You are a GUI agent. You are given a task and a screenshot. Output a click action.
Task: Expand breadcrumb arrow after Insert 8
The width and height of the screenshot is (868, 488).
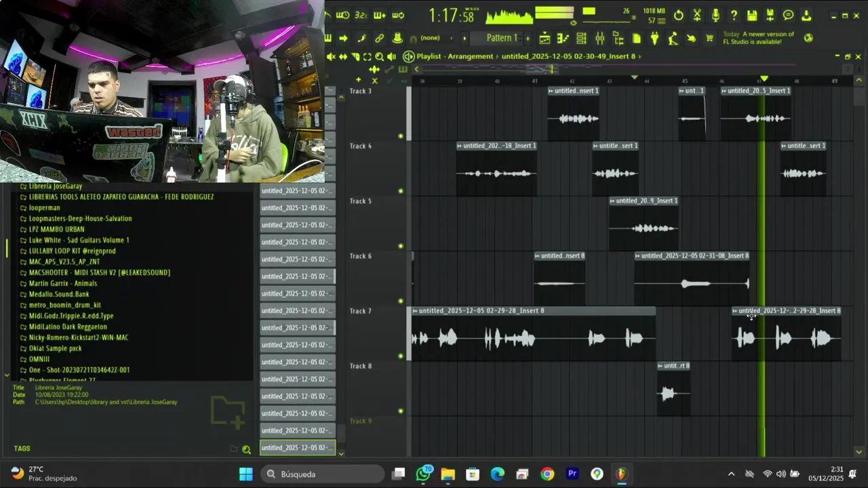[x=640, y=57]
